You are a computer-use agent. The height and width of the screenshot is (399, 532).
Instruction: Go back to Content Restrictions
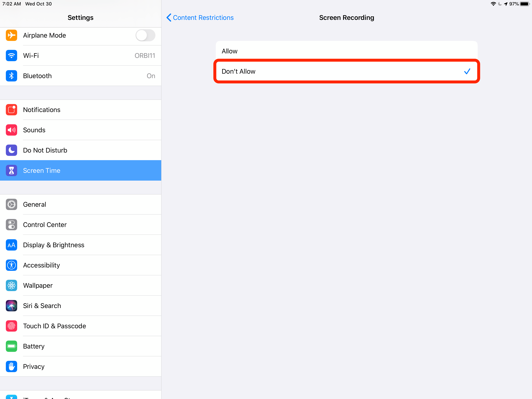coord(203,18)
